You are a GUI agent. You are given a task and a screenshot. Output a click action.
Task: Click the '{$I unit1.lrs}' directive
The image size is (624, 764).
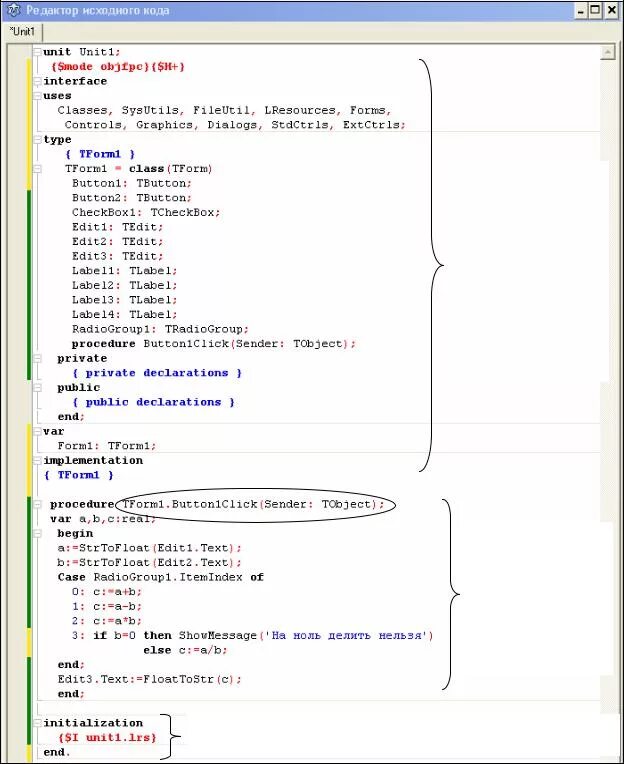tap(107, 738)
